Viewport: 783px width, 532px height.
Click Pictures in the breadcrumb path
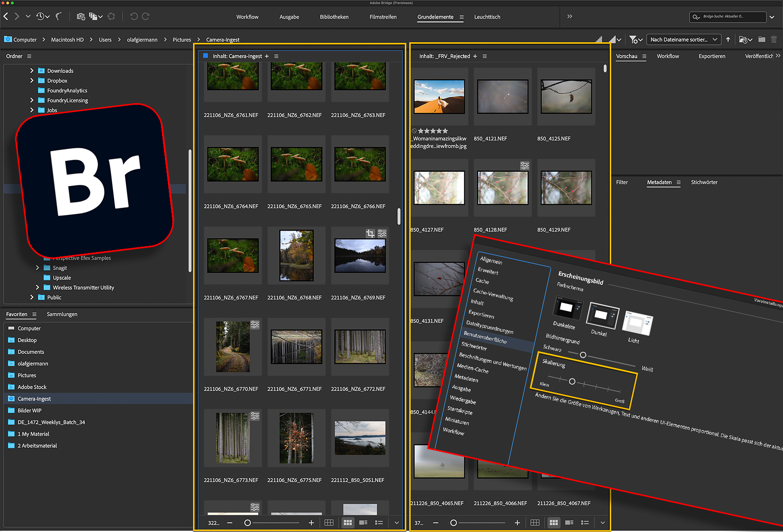pos(182,40)
